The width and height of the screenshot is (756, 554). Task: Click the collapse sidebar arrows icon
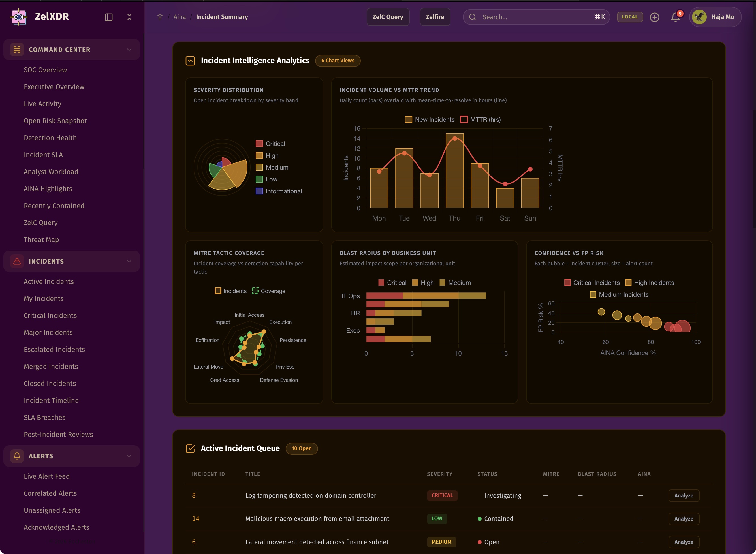tap(129, 17)
